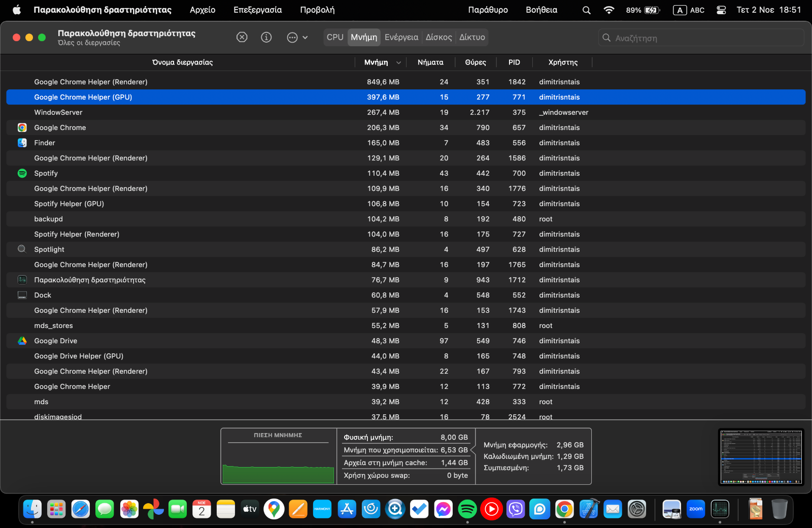The height and width of the screenshot is (528, 812).
Task: Select the Spotlight process icon in list
Action: (22, 249)
